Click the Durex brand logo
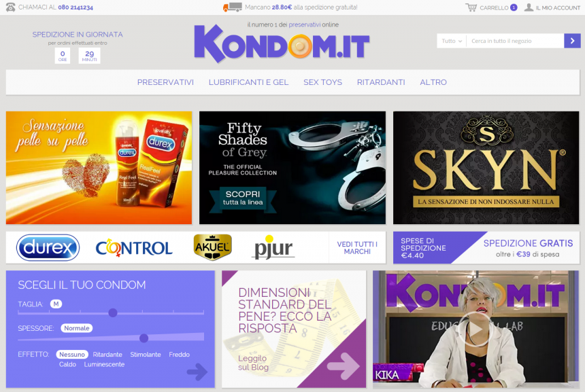This screenshot has height=392, width=585. (x=48, y=247)
